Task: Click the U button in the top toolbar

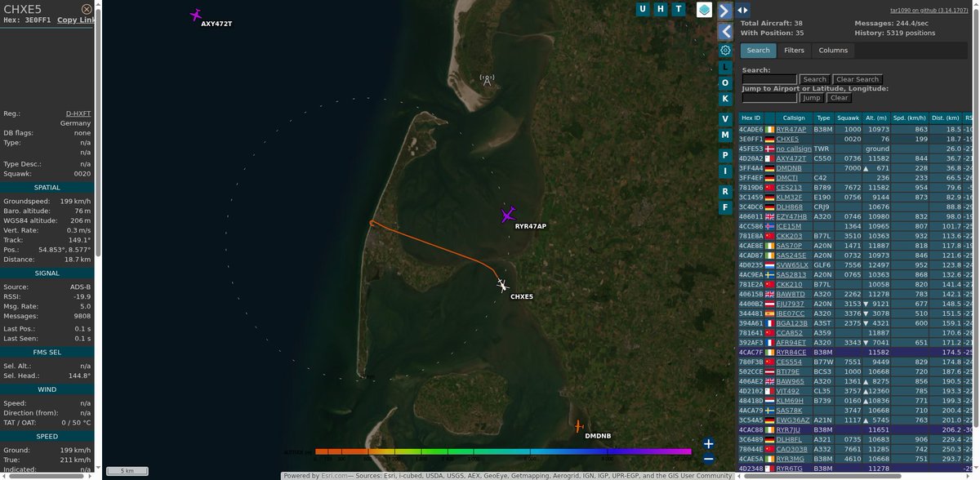Action: tap(644, 9)
